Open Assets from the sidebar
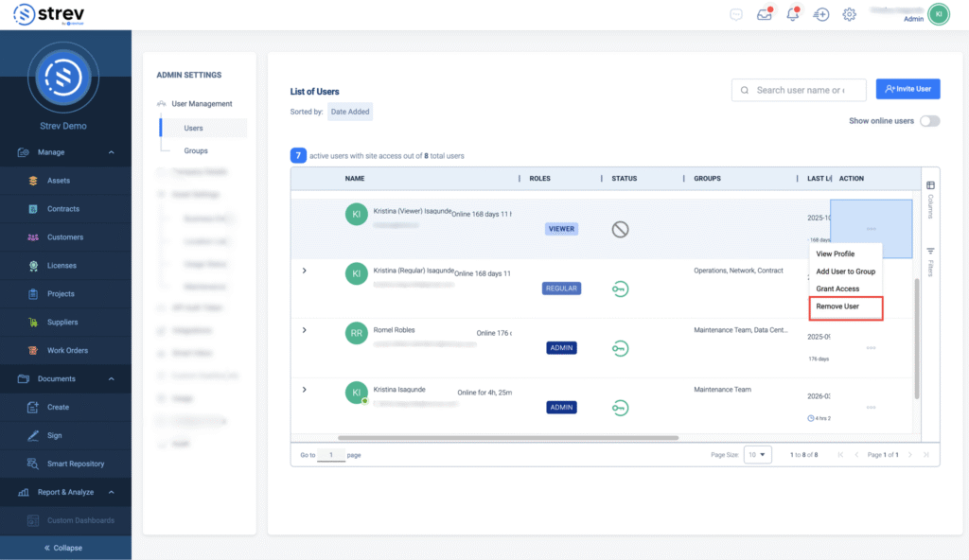The image size is (969, 560). 59,181
